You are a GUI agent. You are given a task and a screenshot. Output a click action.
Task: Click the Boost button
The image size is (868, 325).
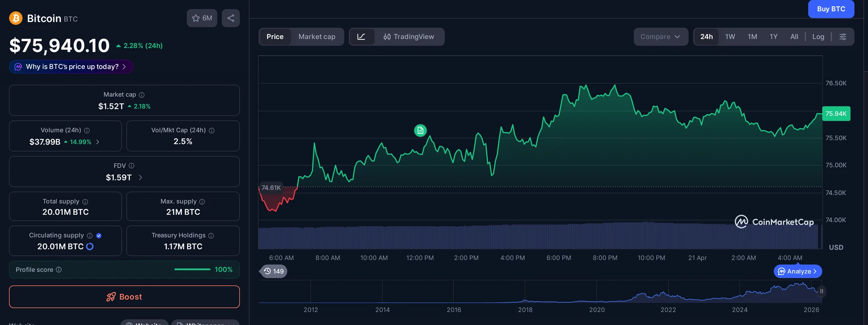coord(124,297)
